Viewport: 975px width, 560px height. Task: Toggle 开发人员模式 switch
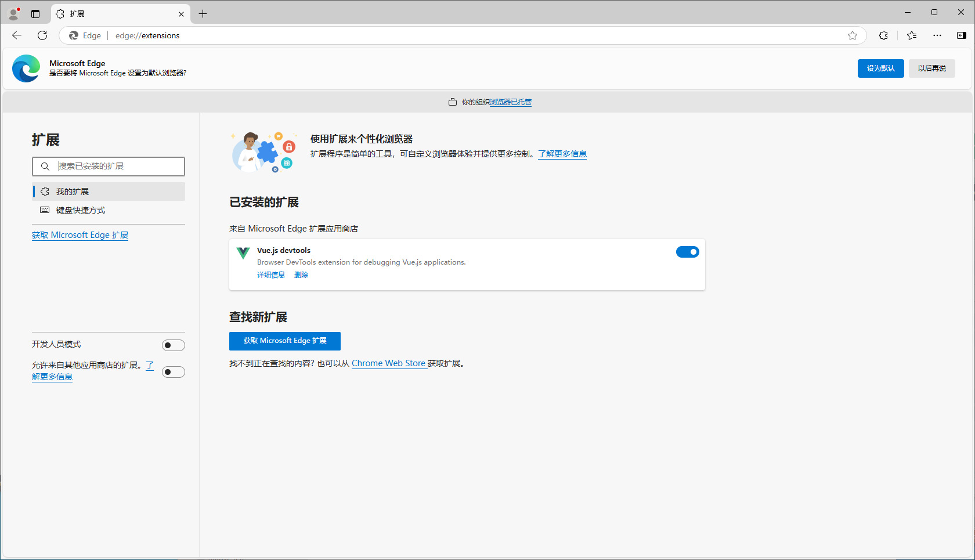[173, 345]
